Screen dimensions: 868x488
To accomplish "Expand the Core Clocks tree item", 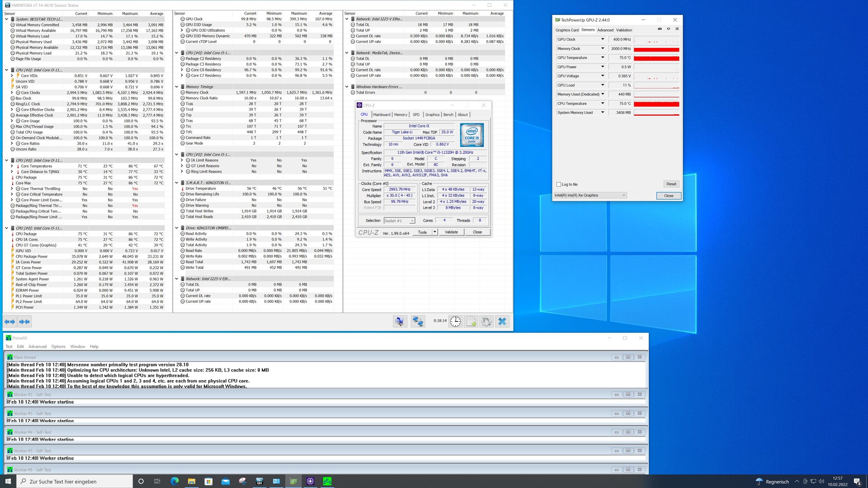I will click(x=12, y=93).
